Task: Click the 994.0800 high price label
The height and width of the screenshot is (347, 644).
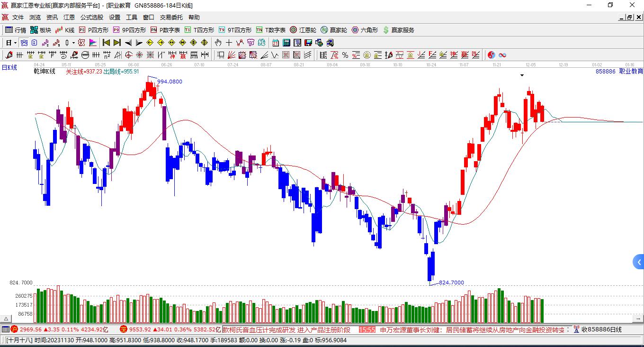Action: [170, 82]
